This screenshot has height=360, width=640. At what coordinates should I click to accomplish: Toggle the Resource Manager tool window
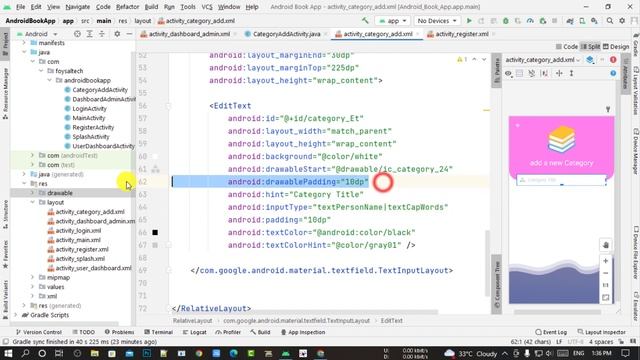coord(5,93)
